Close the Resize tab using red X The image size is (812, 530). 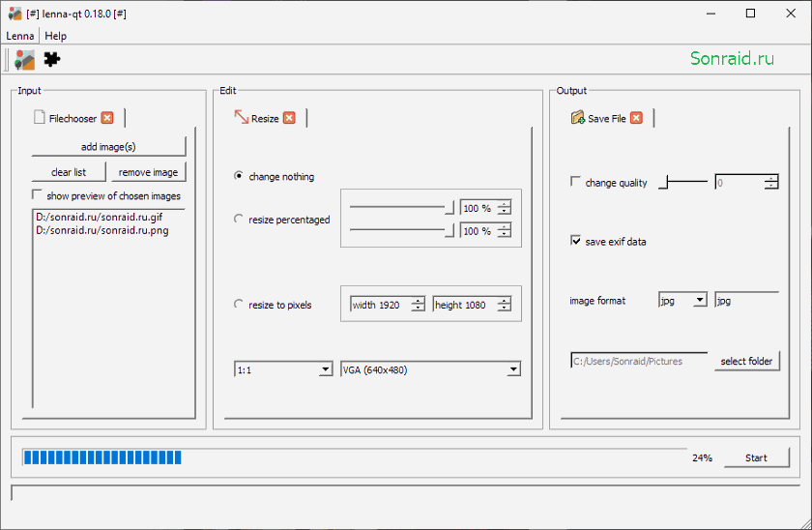point(289,118)
